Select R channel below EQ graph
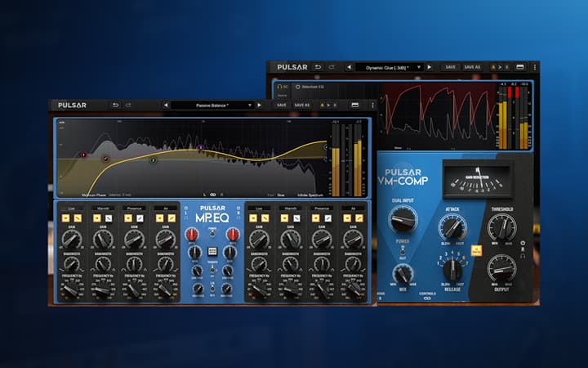The width and height of the screenshot is (588, 368). (x=221, y=195)
